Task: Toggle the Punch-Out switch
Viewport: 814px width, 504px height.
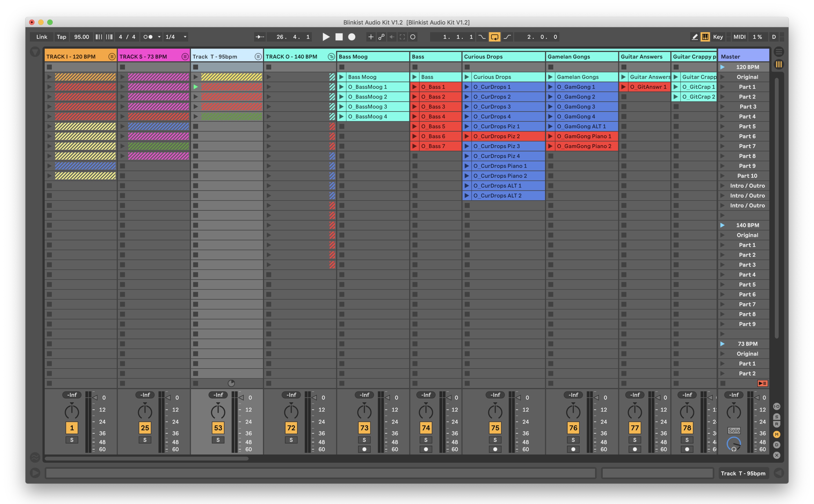Action: pos(507,37)
